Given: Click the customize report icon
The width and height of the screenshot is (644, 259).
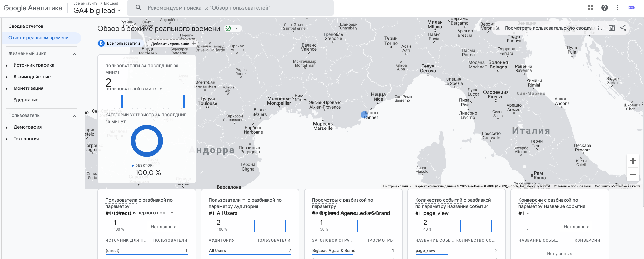Looking at the screenshot, I should [612, 28].
